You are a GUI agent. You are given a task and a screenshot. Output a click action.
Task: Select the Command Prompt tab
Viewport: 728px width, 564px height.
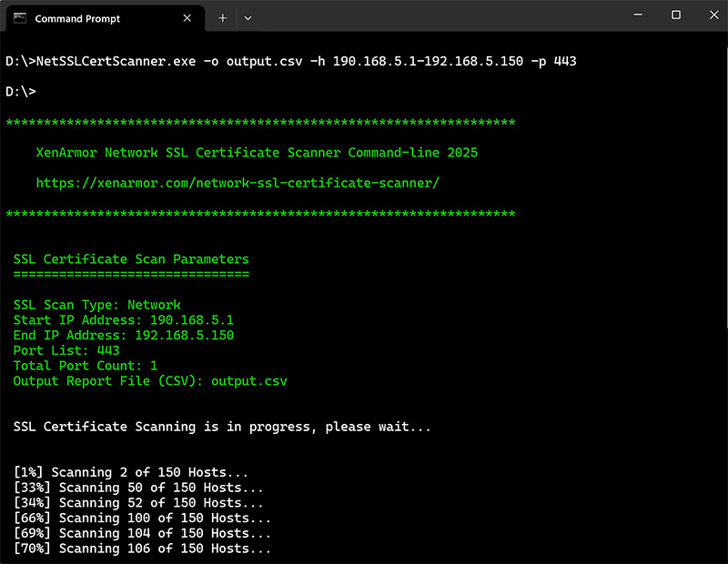pos(105,18)
